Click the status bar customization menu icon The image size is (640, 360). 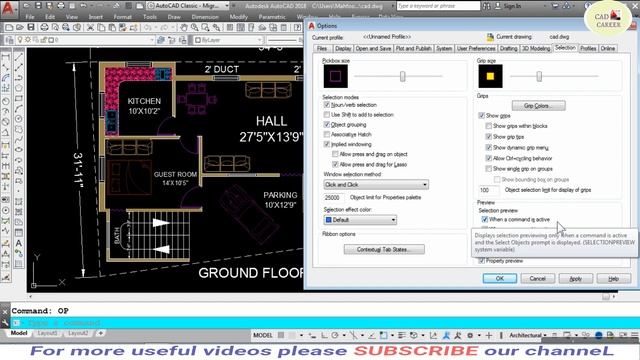point(636,335)
